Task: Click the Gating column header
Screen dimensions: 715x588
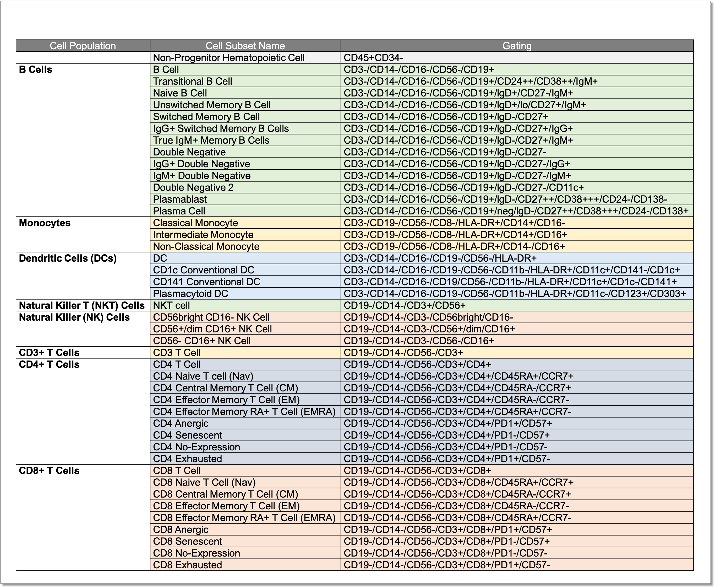Action: pyautogui.click(x=517, y=46)
